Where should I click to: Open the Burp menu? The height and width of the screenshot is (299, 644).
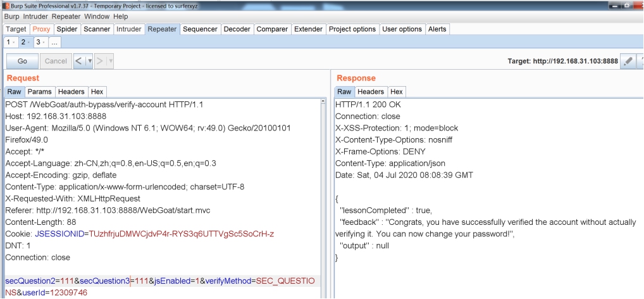(x=11, y=16)
